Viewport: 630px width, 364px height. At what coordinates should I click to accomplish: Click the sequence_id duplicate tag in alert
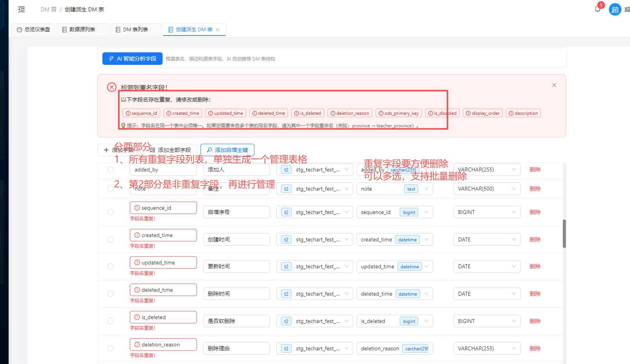(x=141, y=113)
